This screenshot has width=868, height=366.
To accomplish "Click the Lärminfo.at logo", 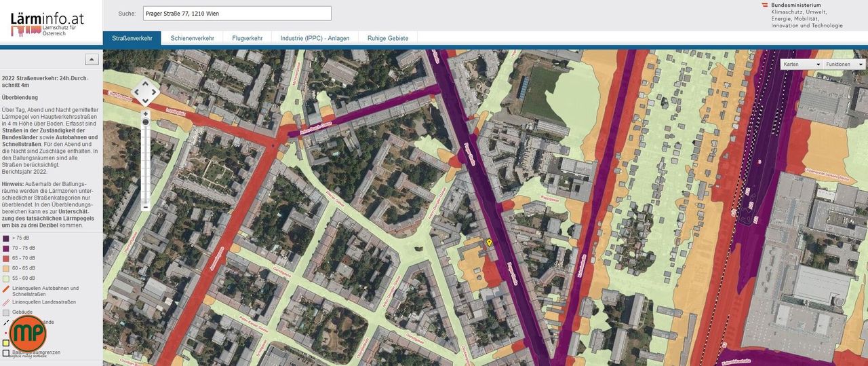I will (x=47, y=23).
